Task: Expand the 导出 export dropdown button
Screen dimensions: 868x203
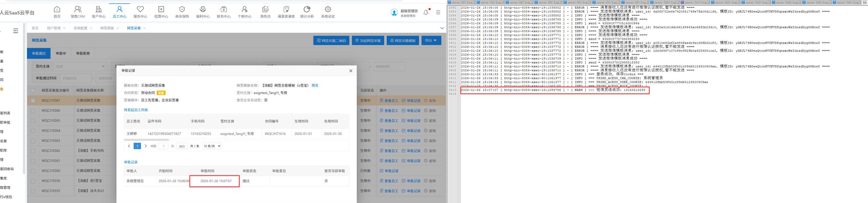Action: pyautogui.click(x=431, y=40)
